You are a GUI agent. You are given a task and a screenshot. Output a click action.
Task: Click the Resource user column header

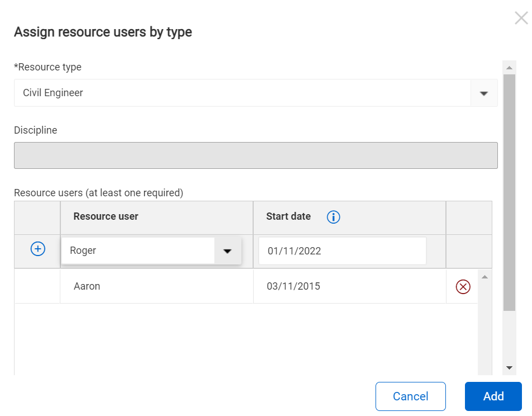106,217
